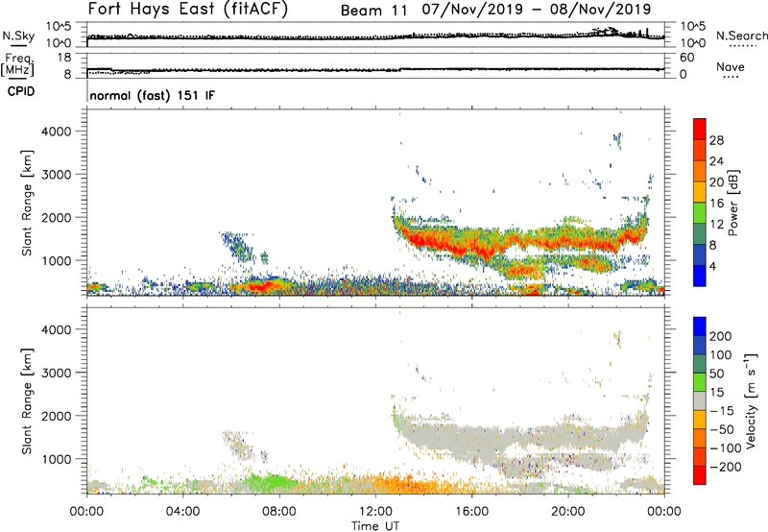Click the 'Power [dB]' colorbar label

coord(733,203)
